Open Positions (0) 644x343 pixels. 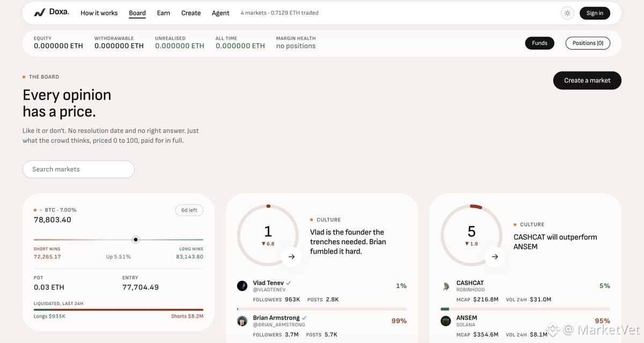click(x=588, y=43)
